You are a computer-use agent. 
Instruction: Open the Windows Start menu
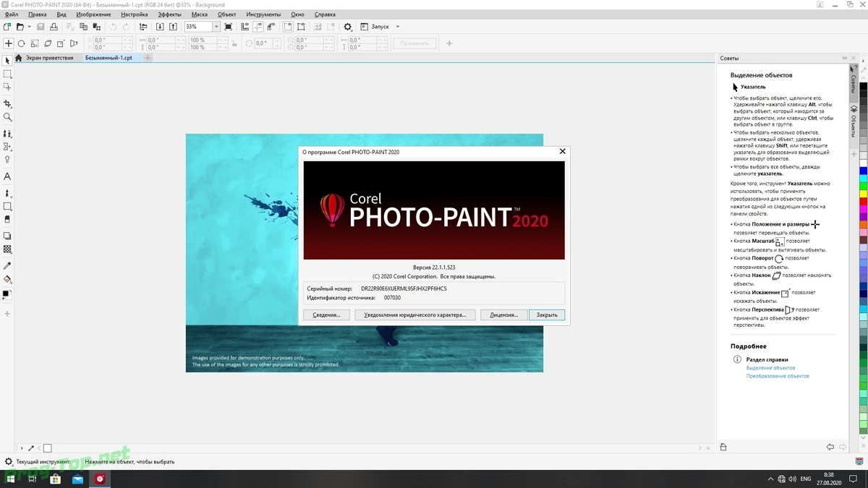tap(12, 479)
